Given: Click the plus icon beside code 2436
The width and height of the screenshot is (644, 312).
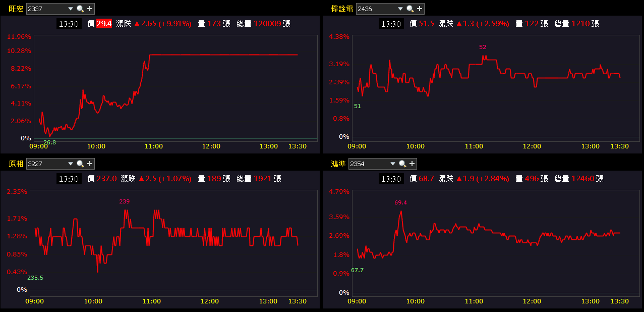Looking at the screenshot, I should [x=420, y=9].
